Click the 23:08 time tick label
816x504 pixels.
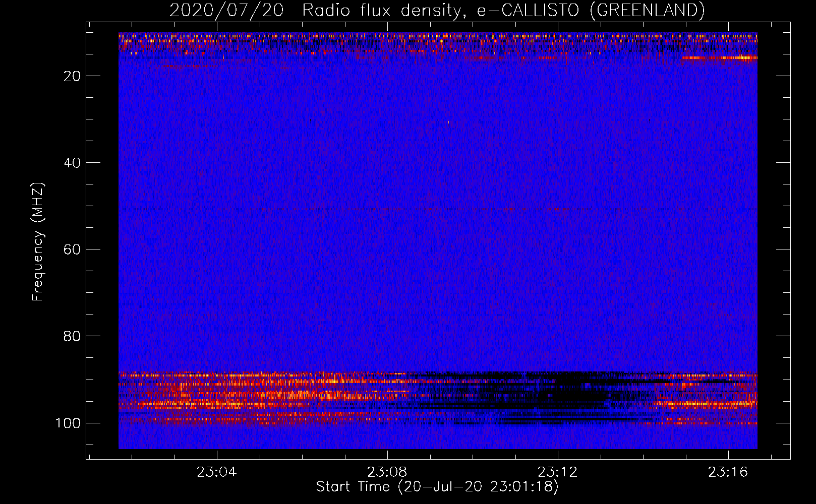point(387,472)
